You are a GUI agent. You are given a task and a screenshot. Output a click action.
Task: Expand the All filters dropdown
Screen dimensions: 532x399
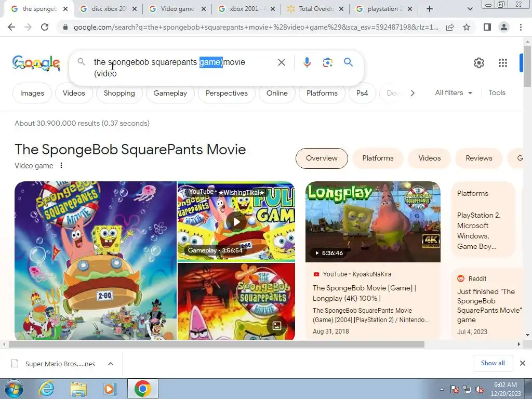(454, 92)
